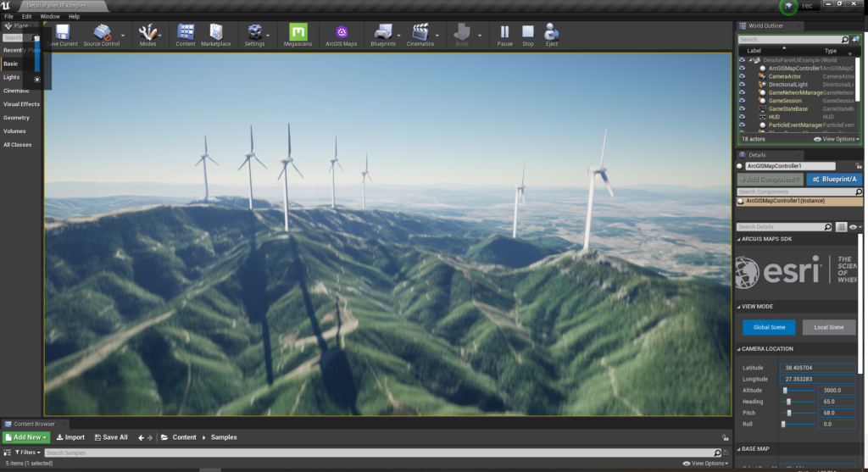Open the Window menu
Image resolution: width=868 pixels, height=472 pixels.
tap(50, 17)
